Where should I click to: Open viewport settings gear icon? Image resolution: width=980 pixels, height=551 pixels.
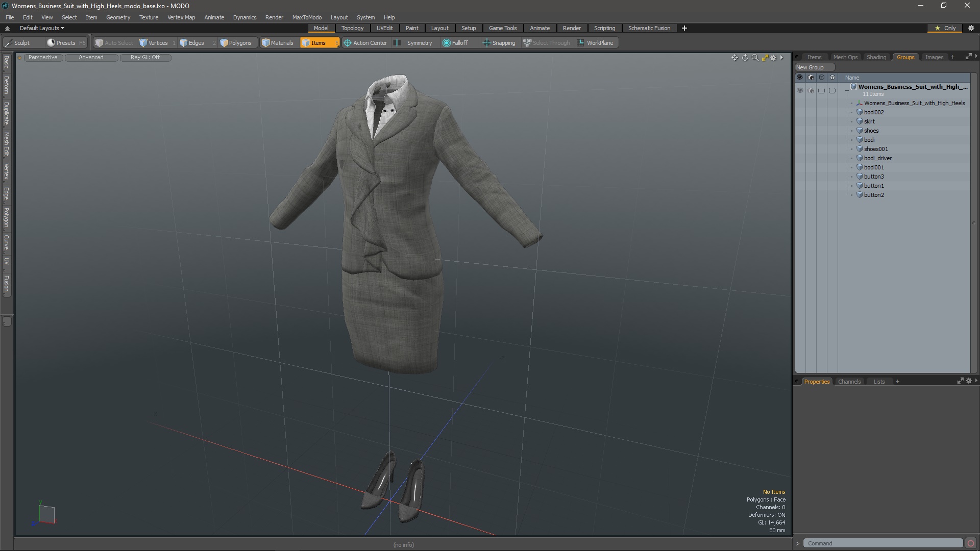[773, 58]
